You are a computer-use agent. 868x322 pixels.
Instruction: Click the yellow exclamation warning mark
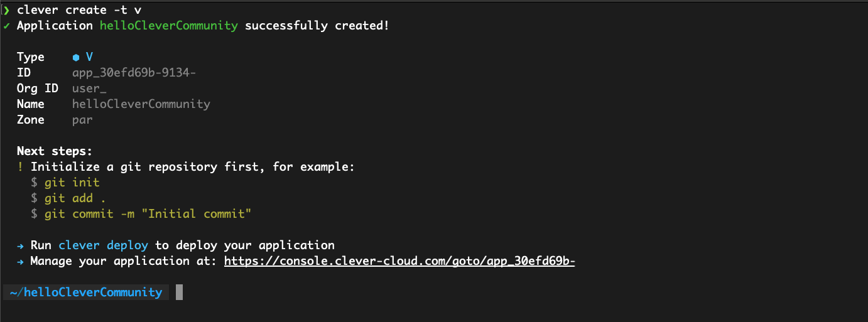tap(21, 167)
